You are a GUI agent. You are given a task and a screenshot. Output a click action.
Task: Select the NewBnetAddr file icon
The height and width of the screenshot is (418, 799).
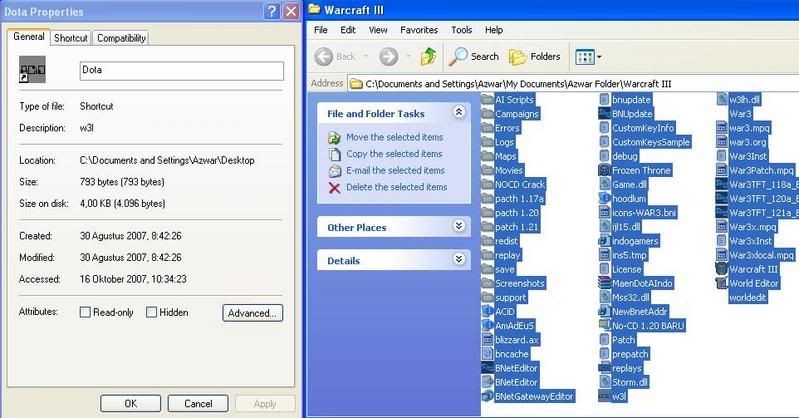coord(604,311)
